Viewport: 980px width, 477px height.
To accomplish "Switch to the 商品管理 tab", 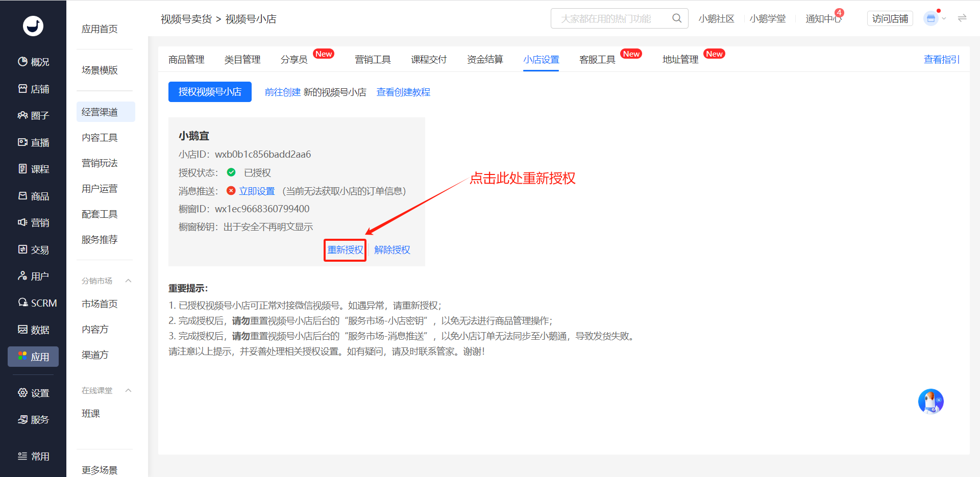I will pyautogui.click(x=186, y=60).
